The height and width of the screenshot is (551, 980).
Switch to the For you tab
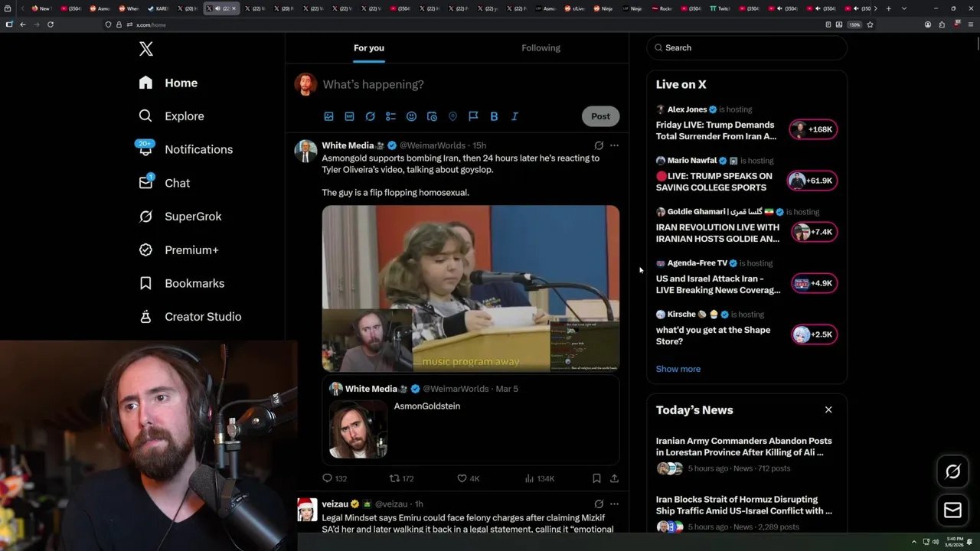369,48
